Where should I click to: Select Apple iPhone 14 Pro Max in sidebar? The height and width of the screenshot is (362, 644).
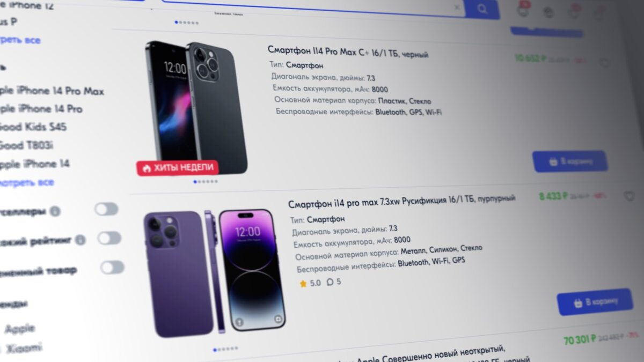[x=52, y=91]
